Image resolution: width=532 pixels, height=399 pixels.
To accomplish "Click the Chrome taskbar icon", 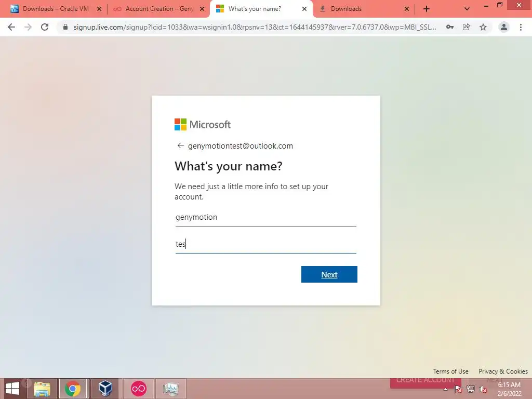I will (73, 389).
